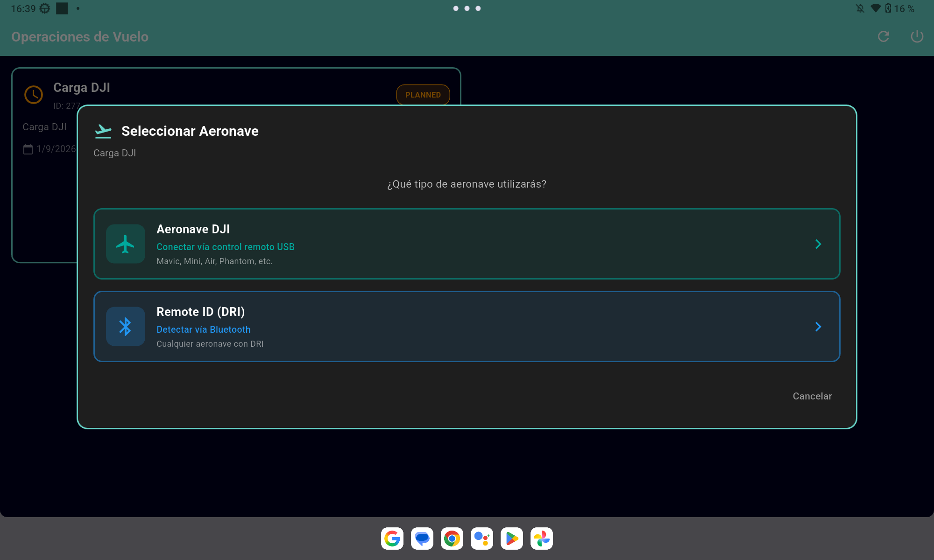
Task: Click the clock icon on Carga DJI card
Action: tap(34, 95)
